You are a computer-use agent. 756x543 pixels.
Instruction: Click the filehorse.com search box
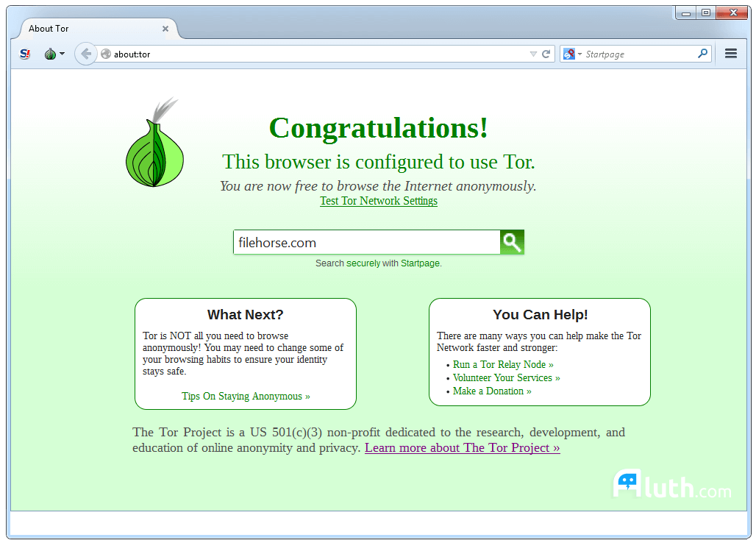click(x=367, y=242)
